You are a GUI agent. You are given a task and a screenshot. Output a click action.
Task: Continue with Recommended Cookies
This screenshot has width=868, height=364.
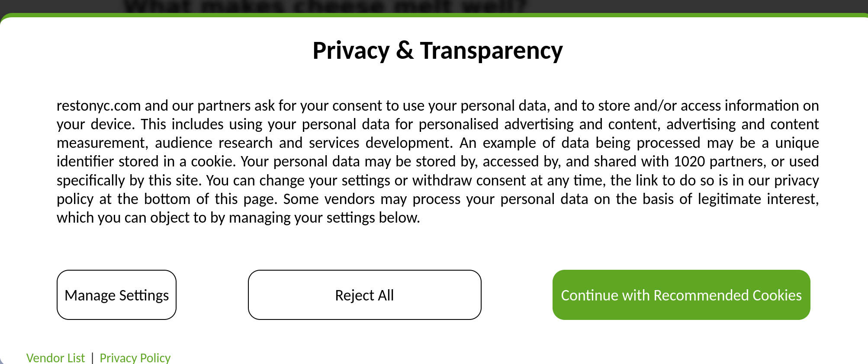[681, 295]
